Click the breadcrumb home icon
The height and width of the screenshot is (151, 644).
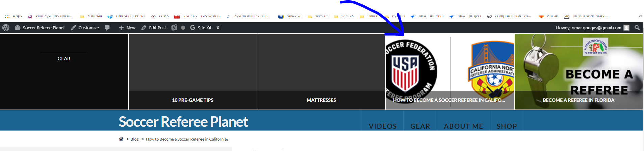(x=121, y=139)
